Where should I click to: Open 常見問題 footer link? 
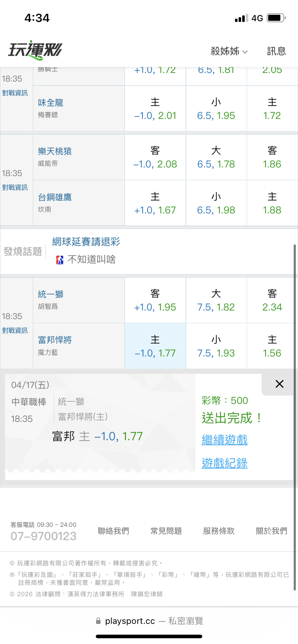point(166,531)
